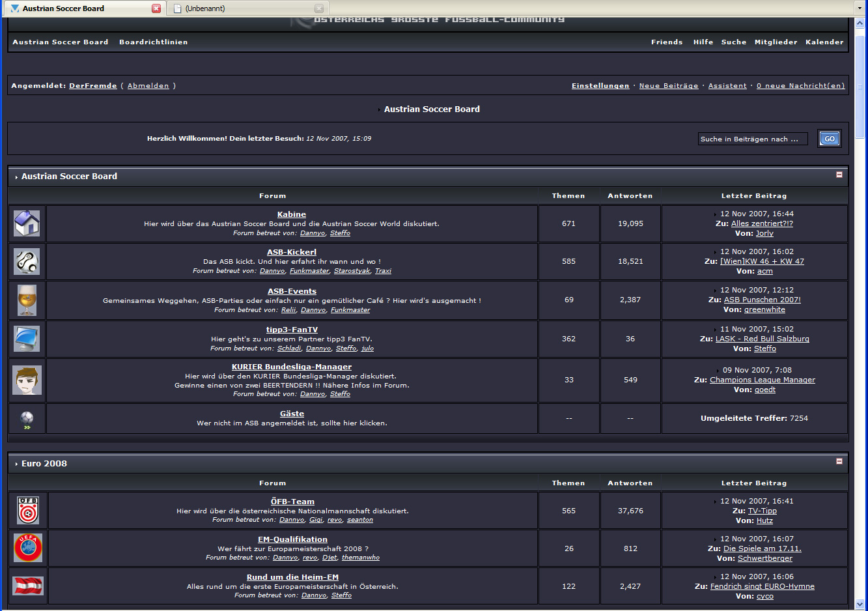Click the GO search button
This screenshot has width=868, height=611.
(830, 139)
